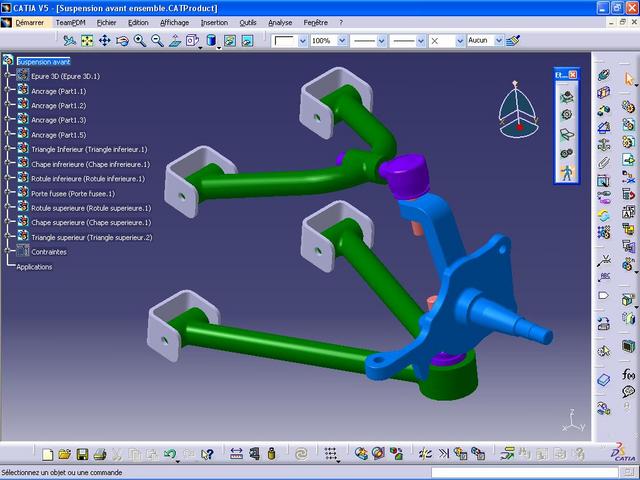The image size is (640, 480).
Task: Open the Affichage menu
Action: point(174,23)
